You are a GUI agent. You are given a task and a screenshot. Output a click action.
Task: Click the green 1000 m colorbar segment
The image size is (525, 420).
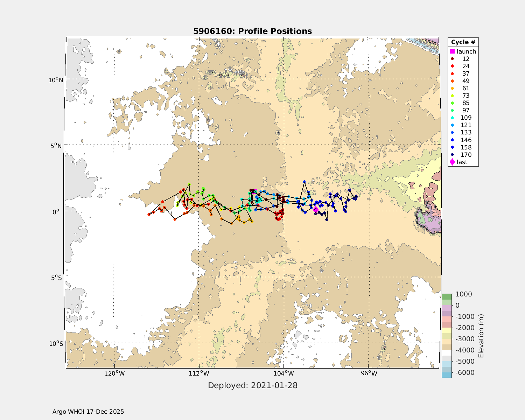[x=447, y=297]
